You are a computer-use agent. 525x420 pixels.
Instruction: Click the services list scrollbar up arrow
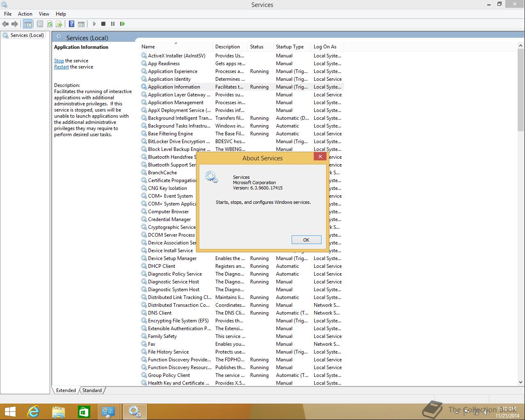coord(521,46)
